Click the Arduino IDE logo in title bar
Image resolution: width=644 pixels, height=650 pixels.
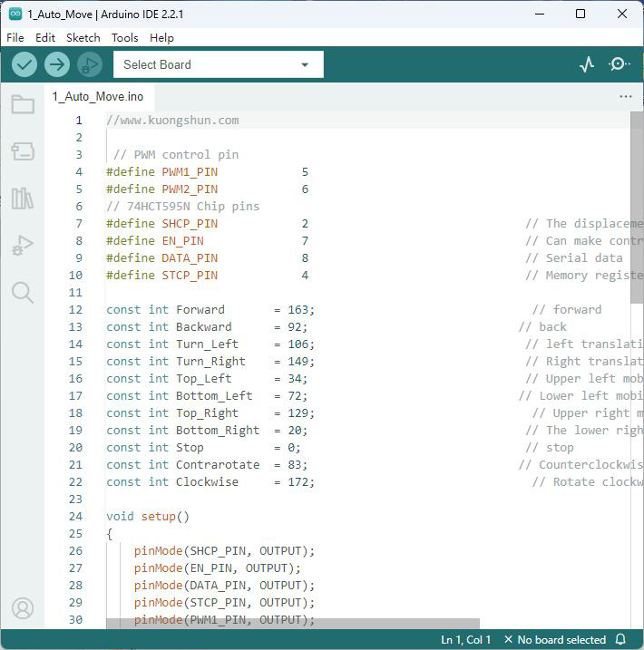coord(15,14)
